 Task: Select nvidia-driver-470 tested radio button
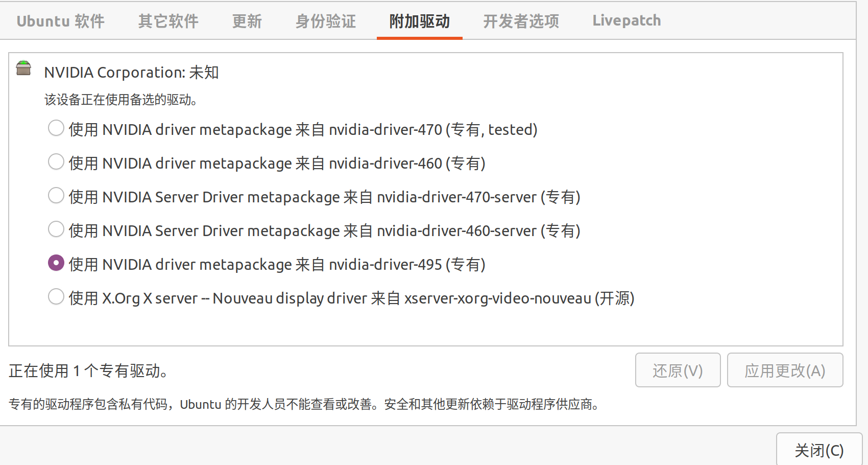(x=56, y=128)
